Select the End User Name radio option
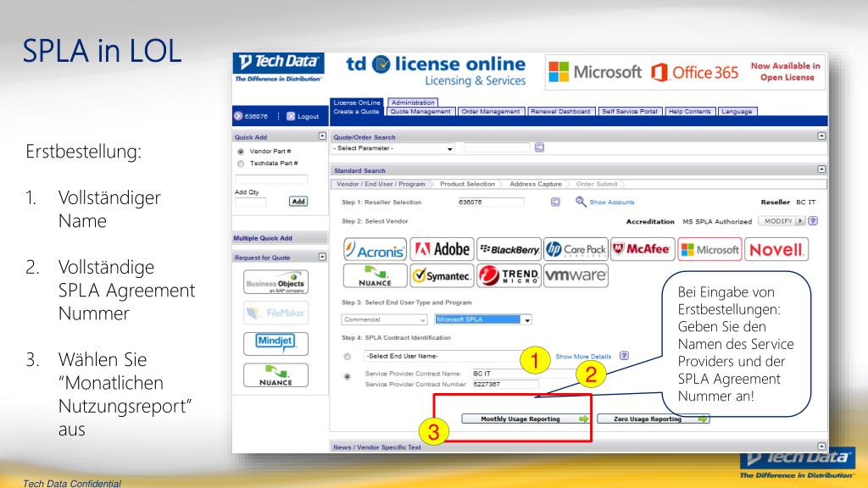Screen dimensions: 868x488 (x=347, y=357)
